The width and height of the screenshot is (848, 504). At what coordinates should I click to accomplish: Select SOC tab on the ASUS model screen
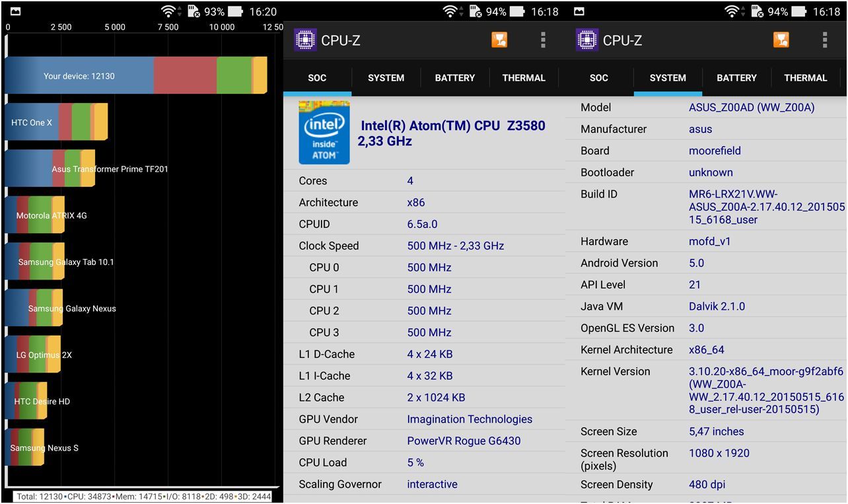click(598, 78)
